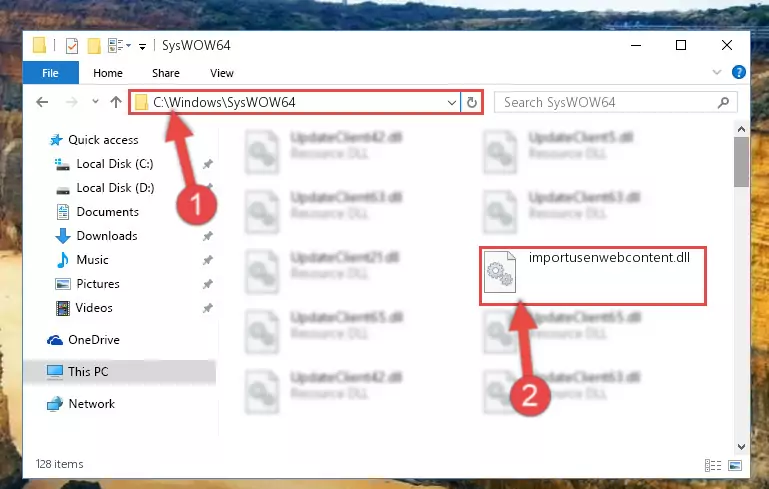Click the vertical scrollbar thumb

point(741,162)
